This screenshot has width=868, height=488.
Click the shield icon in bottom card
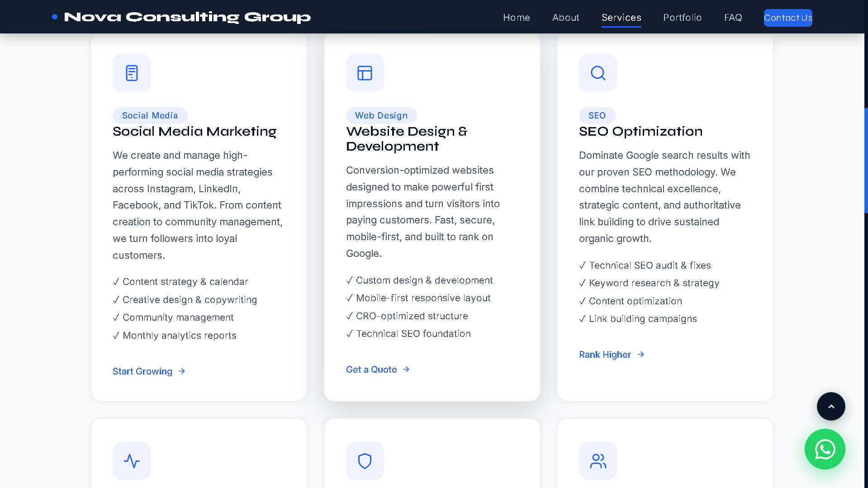[365, 460]
